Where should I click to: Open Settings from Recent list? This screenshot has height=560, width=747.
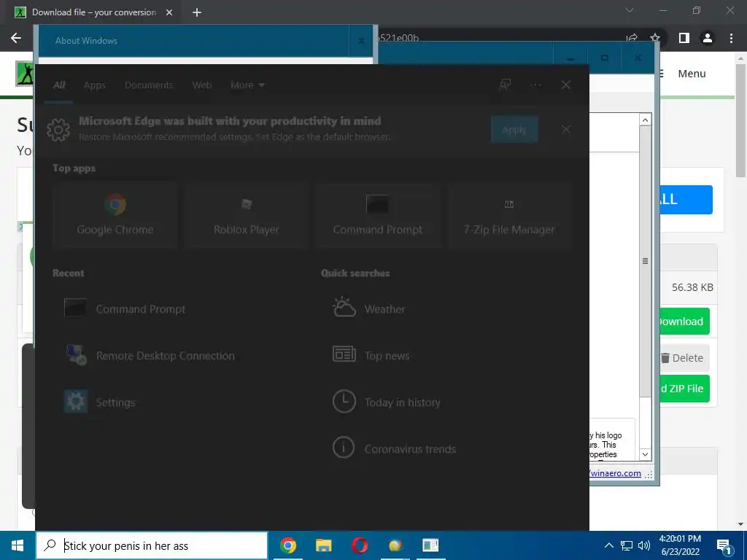(x=100, y=402)
